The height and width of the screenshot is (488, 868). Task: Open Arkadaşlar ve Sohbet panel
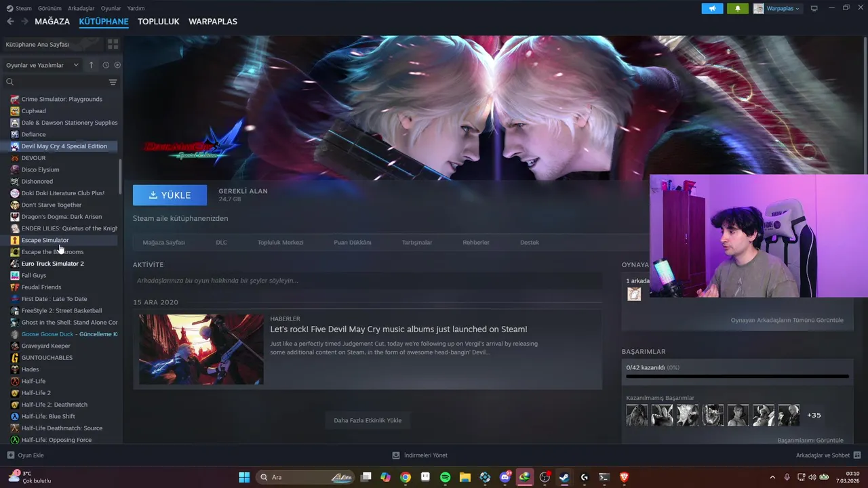coord(828,455)
